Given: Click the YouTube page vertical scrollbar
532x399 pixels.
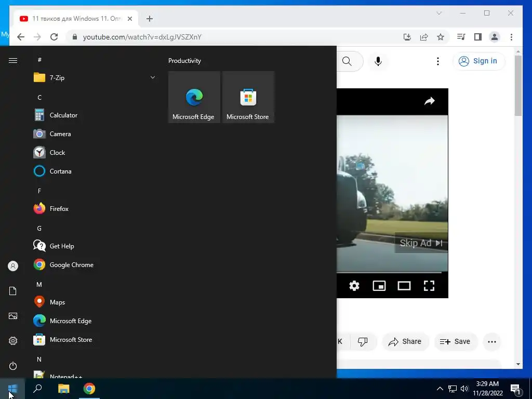Looking at the screenshot, I should click(518, 86).
